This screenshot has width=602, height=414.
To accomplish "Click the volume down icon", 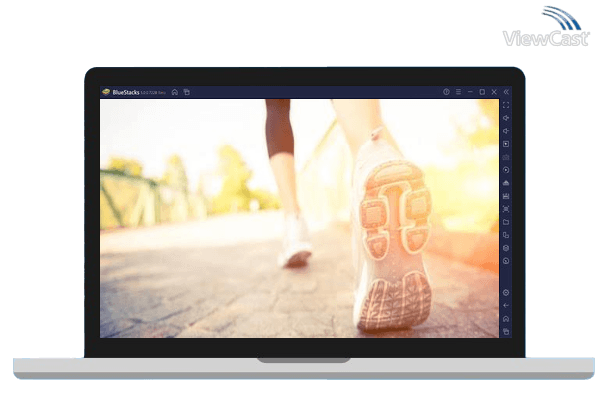I will coord(506,131).
